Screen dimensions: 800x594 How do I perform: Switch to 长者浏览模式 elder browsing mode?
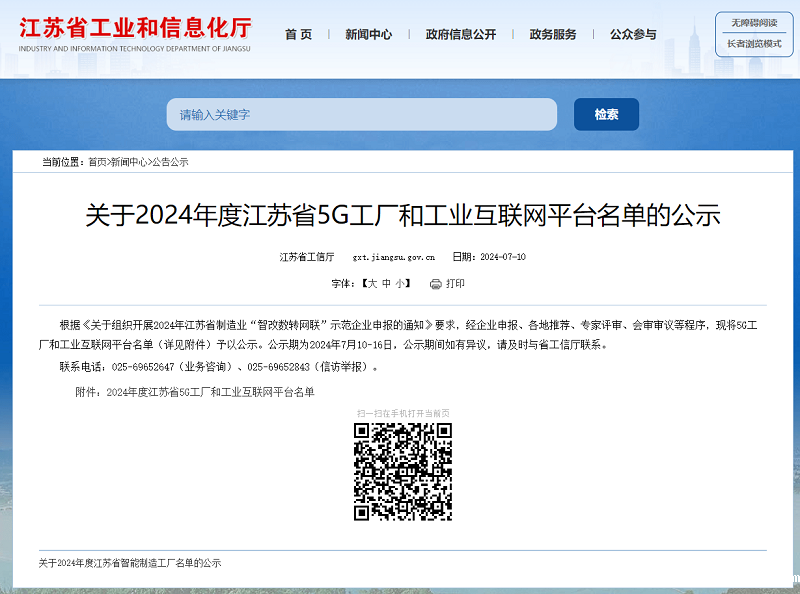click(x=753, y=44)
